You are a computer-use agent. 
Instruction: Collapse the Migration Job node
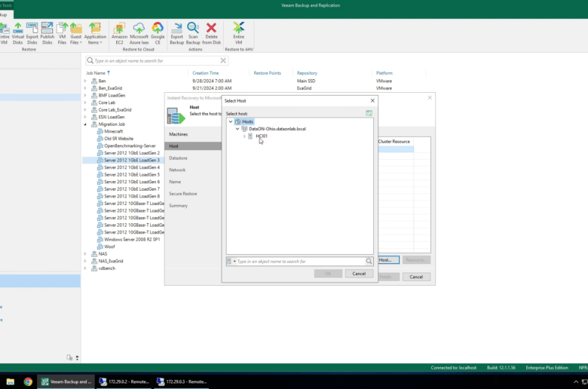click(x=85, y=124)
